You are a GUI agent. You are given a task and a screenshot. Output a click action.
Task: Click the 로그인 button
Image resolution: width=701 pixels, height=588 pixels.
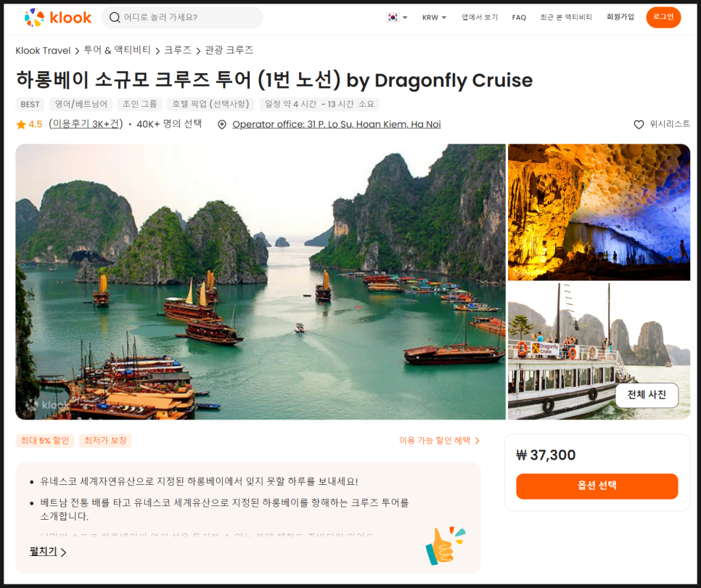663,17
